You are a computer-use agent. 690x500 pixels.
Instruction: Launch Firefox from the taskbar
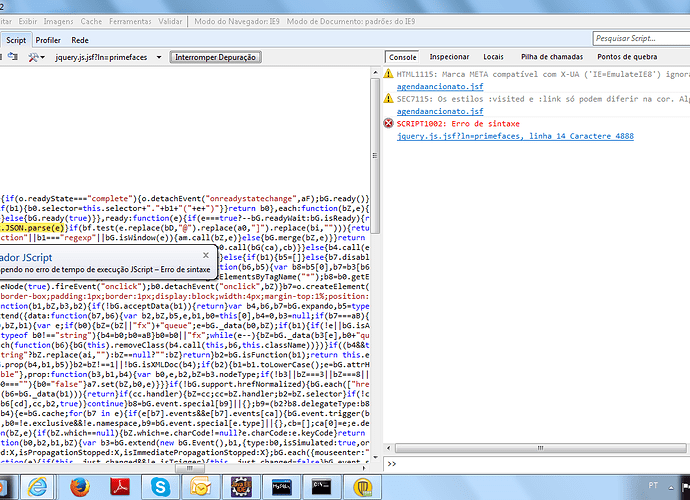pyautogui.click(x=79, y=485)
